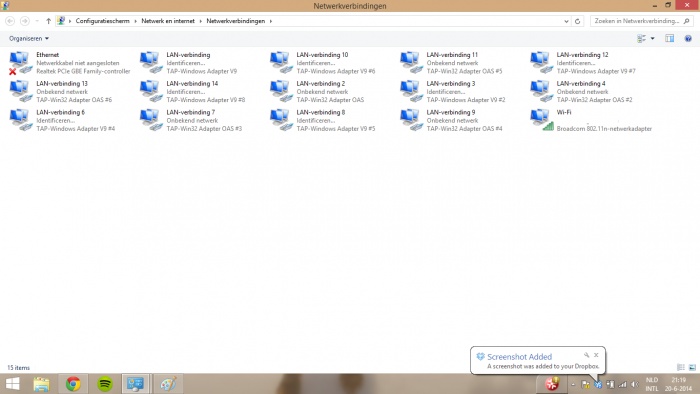Open Paint from taskbar
The image size is (700, 394).
coord(168,384)
